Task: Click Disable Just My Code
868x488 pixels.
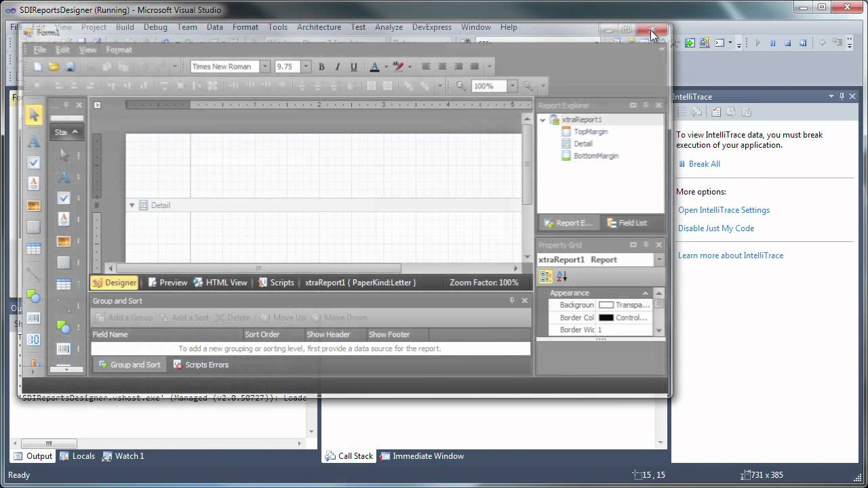Action: click(716, 228)
